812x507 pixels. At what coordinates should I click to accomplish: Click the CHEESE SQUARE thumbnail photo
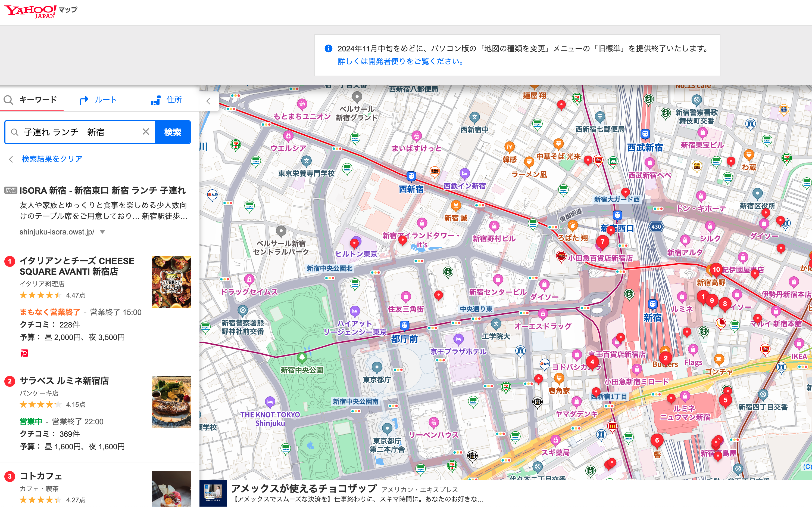[x=171, y=282]
